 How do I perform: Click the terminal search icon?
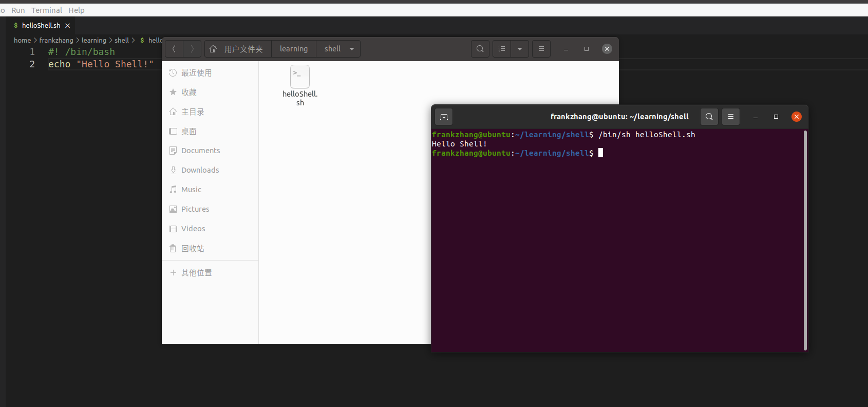(x=709, y=117)
